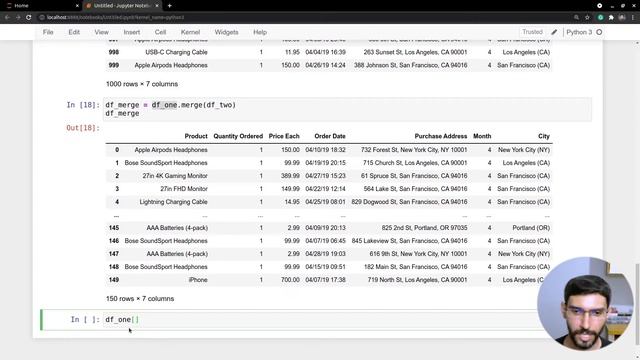Image resolution: width=640 pixels, height=360 pixels.
Task: Click the Order Date column header
Action: pos(330,136)
